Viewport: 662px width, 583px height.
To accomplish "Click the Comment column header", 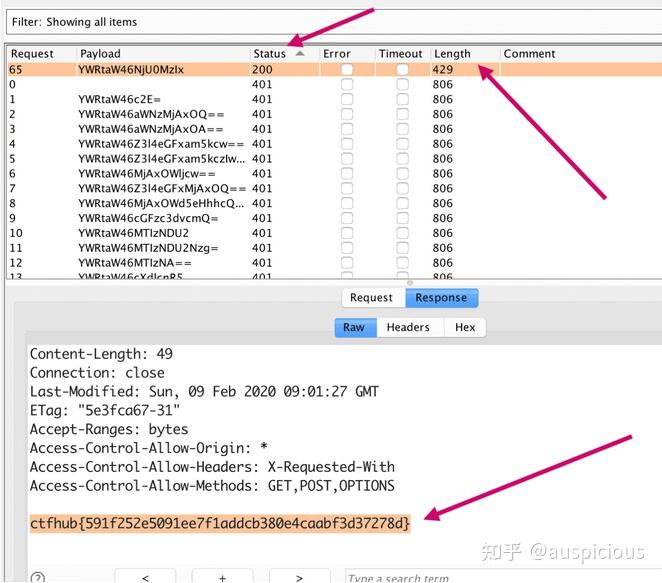I will pos(529,54).
